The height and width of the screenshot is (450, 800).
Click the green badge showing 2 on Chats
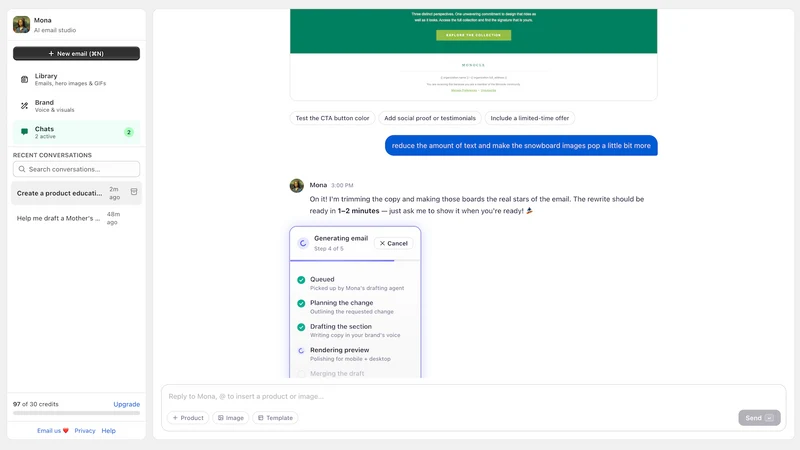click(x=129, y=132)
